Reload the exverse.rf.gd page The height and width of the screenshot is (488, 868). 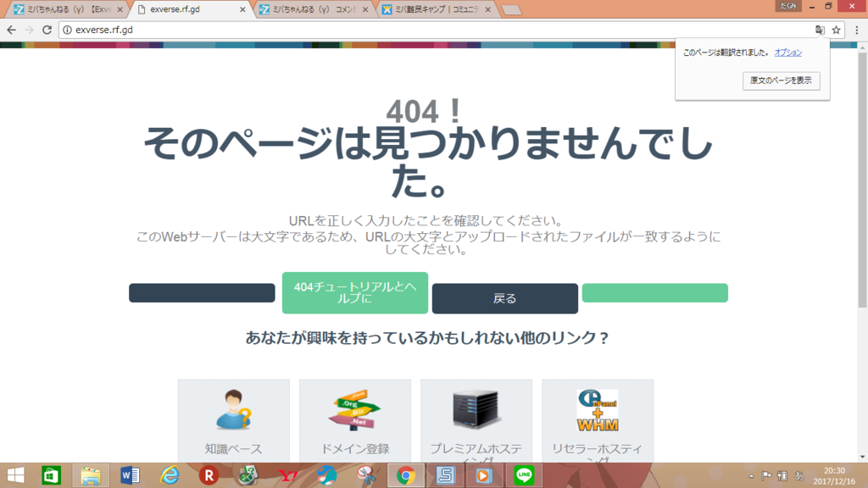47,30
